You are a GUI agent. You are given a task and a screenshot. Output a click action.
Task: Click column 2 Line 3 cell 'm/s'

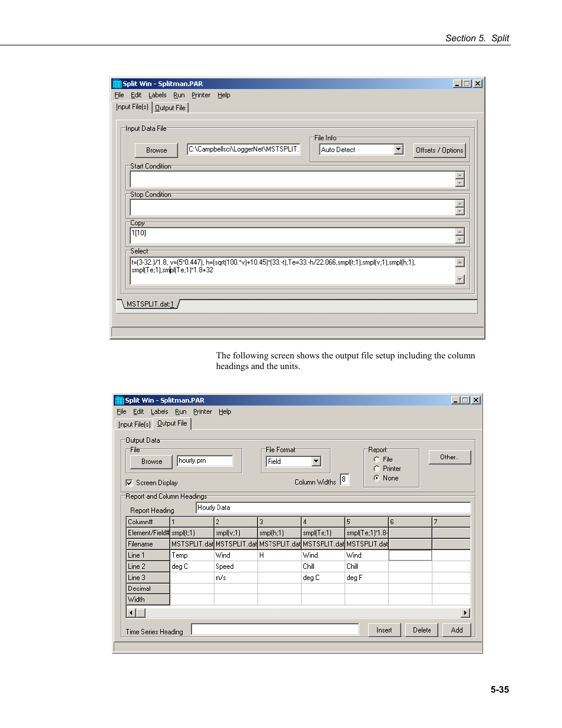coord(236,578)
